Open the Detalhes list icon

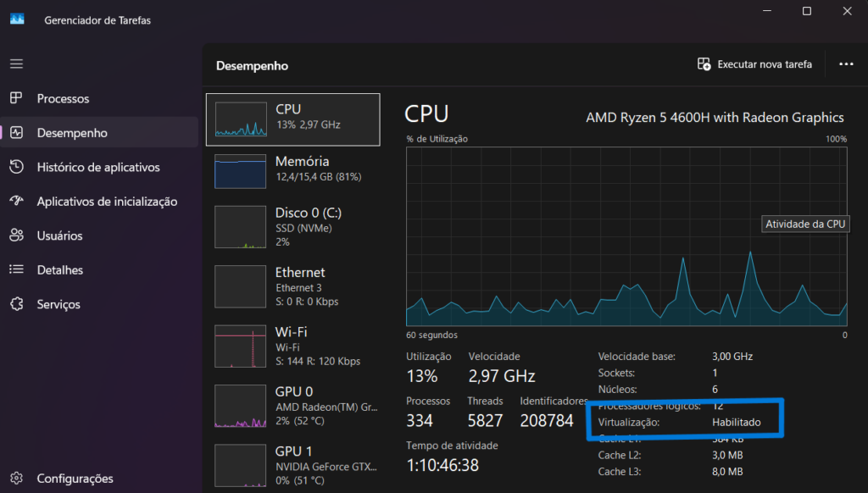[16, 270]
